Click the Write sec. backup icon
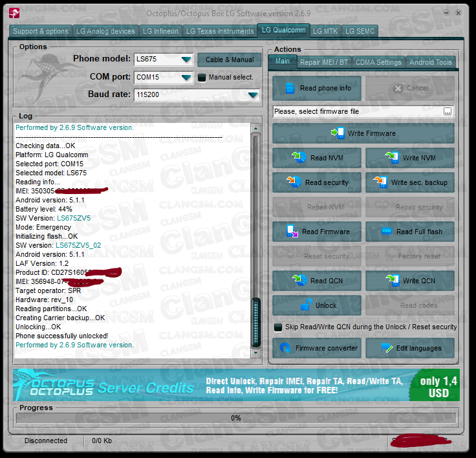 380,182
